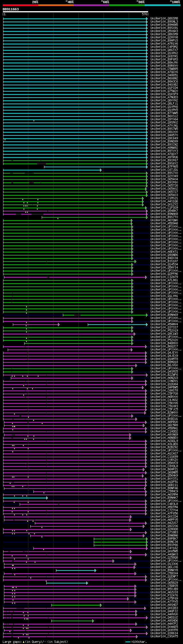Select the UniRef100_A4H7F2 label
Screen dimensions: 183x644
164,624
